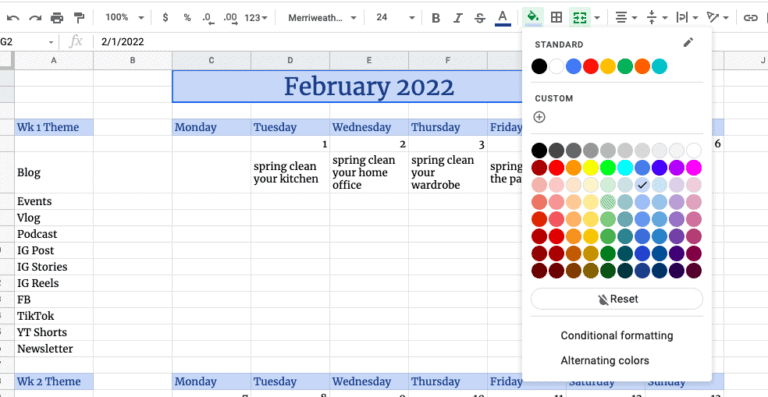This screenshot has height=397, width=768.
Task: Select the Wk 1 Theme cell
Action: [x=54, y=127]
